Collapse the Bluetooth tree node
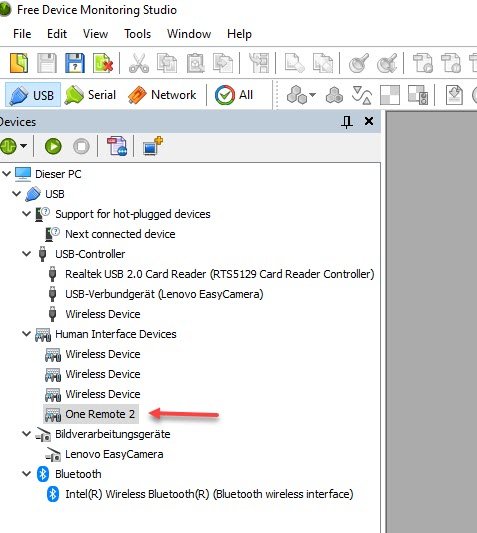This screenshot has height=533, width=477. [26, 474]
